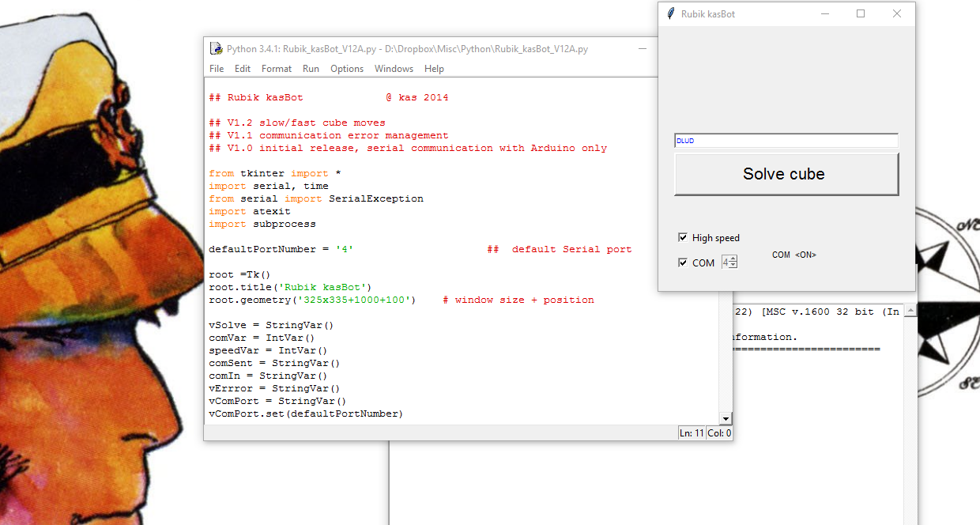This screenshot has height=525, width=980.
Task: Open the Windows menu in IDLE editor
Action: 394,69
